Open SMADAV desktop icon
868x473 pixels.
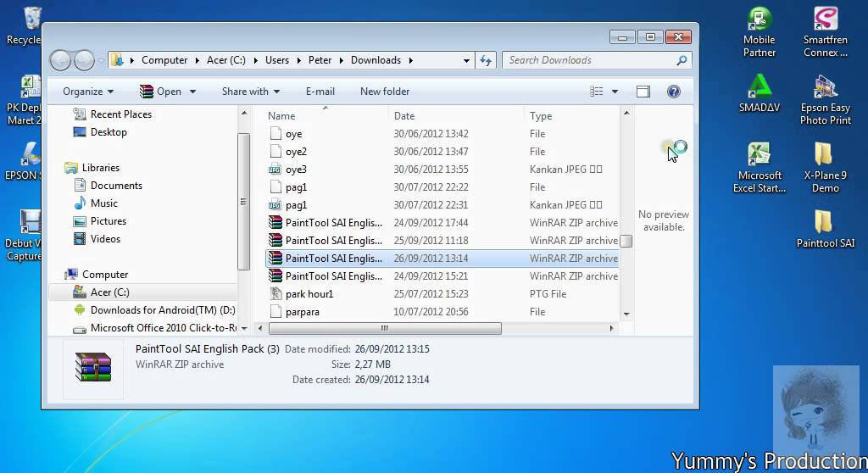click(x=759, y=93)
